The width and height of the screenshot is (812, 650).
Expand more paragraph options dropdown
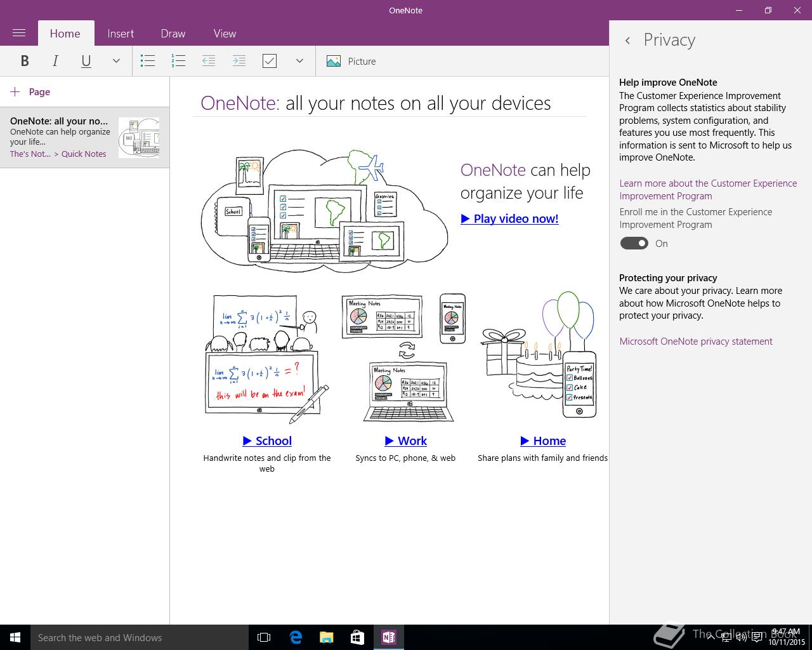[x=299, y=61]
